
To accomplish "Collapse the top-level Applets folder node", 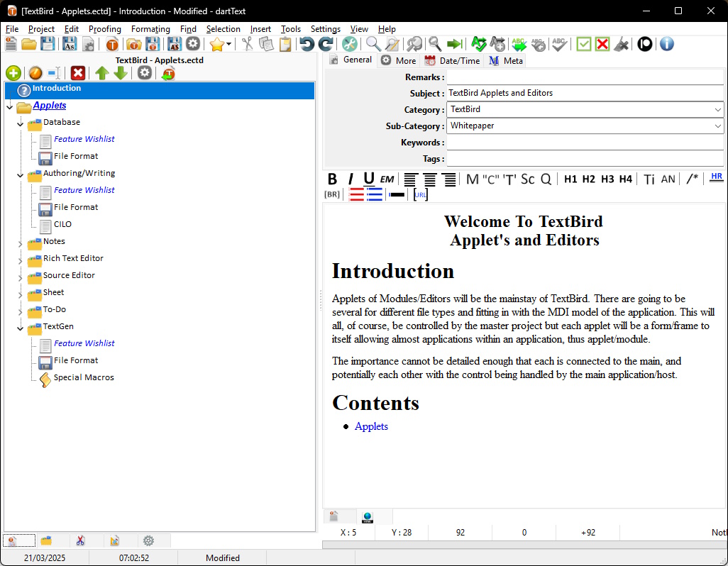I will coord(10,106).
